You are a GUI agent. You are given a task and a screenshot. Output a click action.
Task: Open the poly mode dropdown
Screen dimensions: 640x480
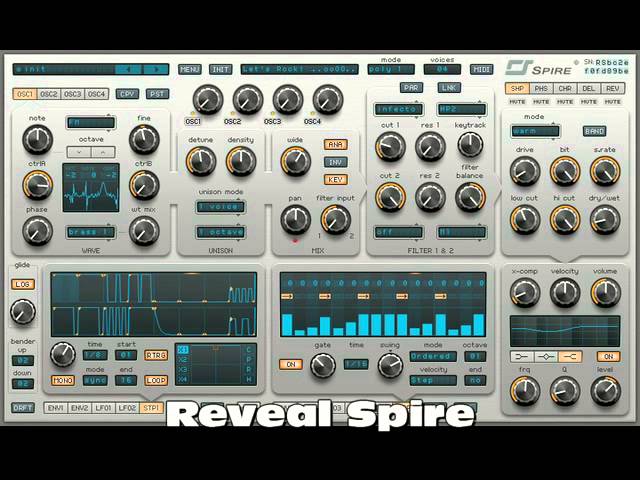click(391, 69)
